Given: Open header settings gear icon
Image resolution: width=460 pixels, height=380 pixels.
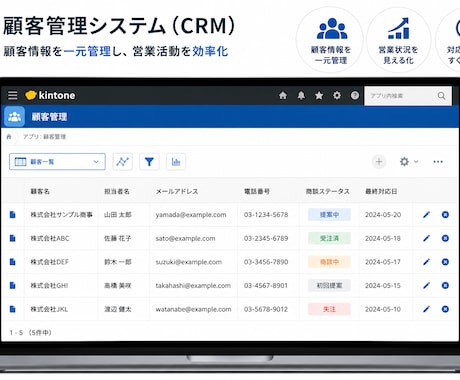Looking at the screenshot, I should pyautogui.click(x=337, y=96).
